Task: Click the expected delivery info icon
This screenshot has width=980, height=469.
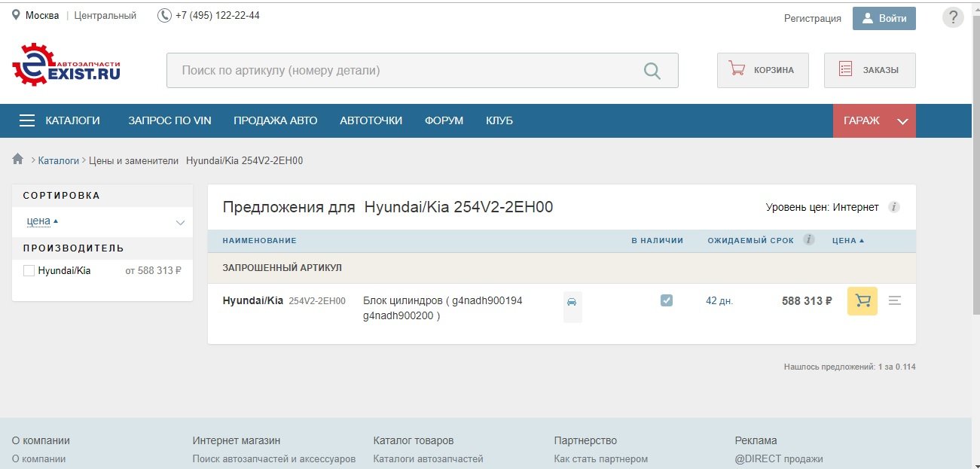Action: [809, 240]
